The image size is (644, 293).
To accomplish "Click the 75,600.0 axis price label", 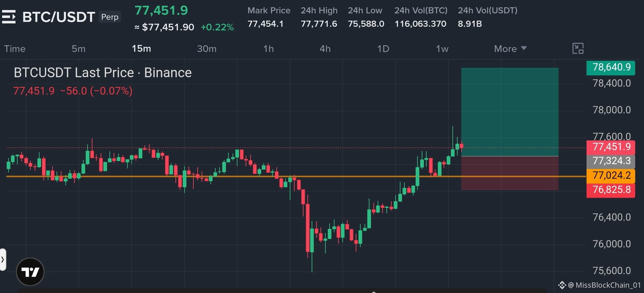I will pos(612,271).
